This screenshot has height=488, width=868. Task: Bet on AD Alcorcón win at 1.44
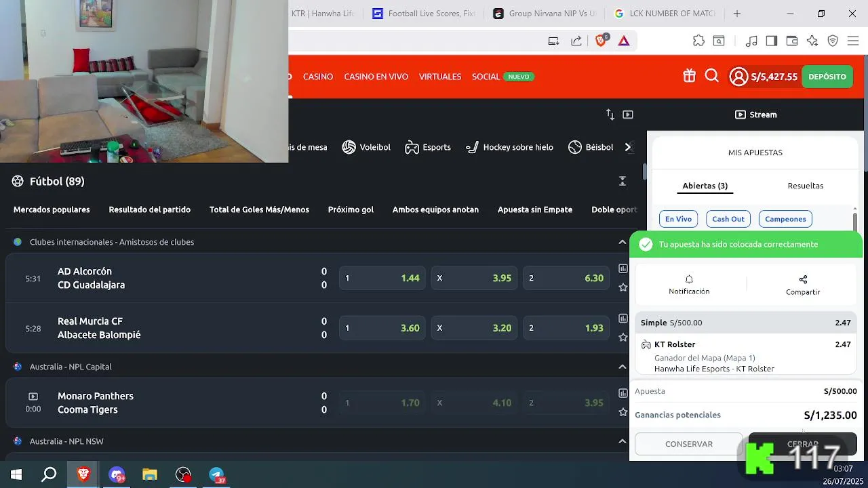[382, 278]
